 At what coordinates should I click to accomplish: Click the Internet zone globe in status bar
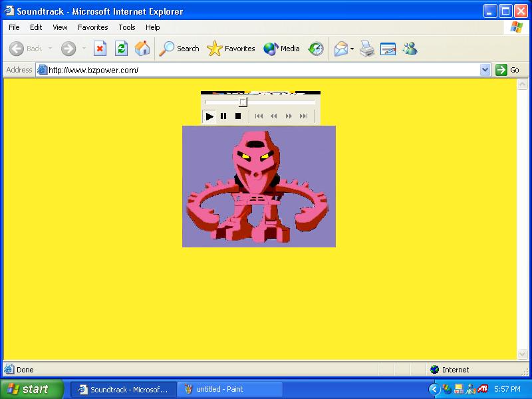(x=434, y=370)
